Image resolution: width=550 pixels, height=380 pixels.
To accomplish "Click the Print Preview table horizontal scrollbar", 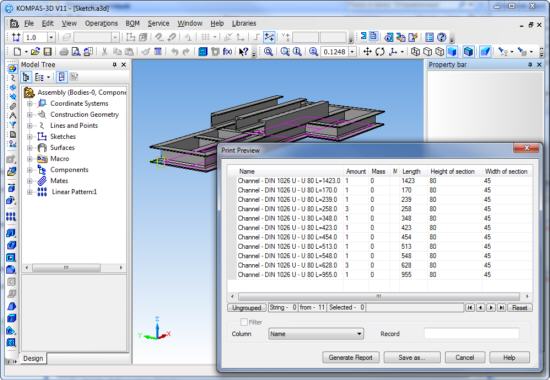I will point(379,296).
